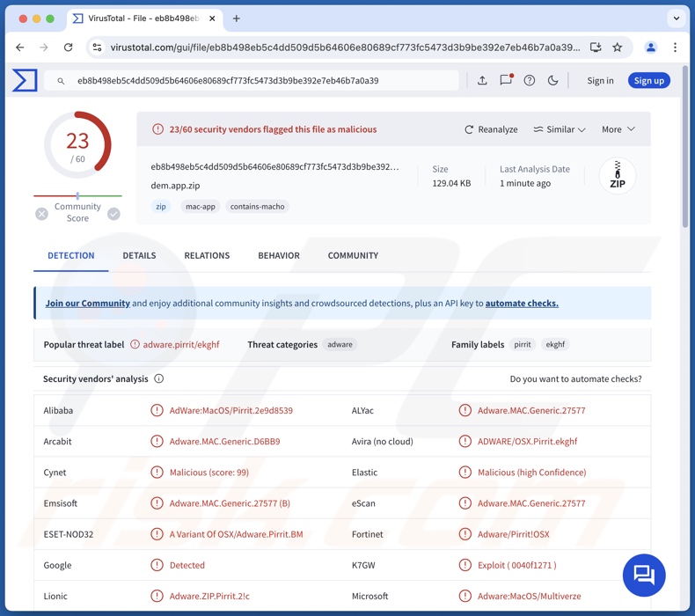Click the VirusTotal logo icon

click(x=25, y=80)
